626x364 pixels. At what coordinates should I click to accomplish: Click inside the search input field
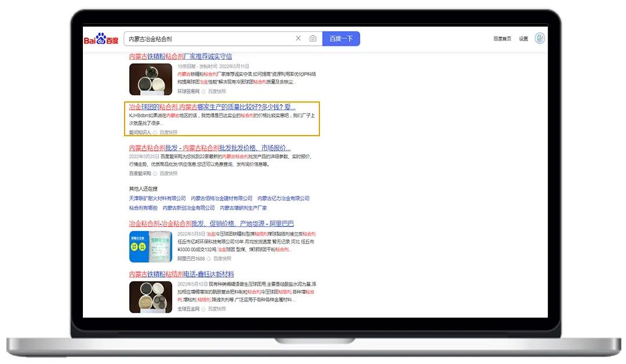coord(203,38)
